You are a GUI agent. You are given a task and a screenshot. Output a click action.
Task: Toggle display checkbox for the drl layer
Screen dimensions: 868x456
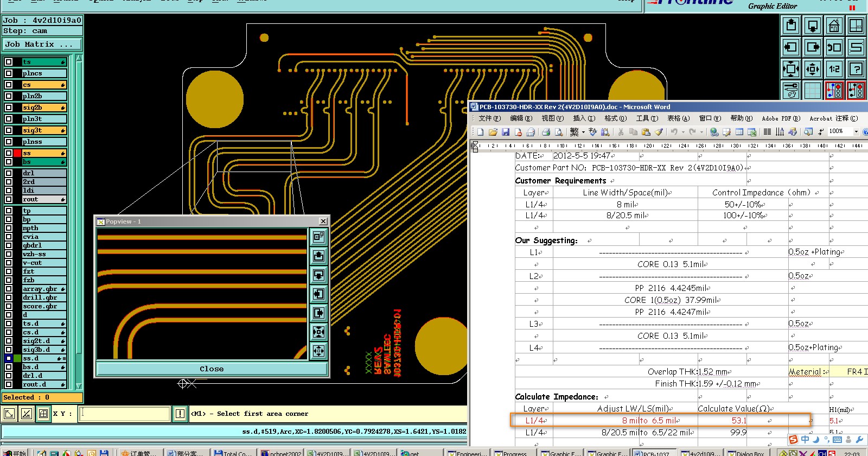tap(9, 173)
